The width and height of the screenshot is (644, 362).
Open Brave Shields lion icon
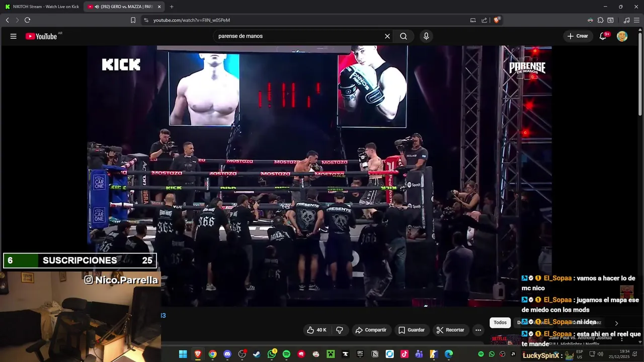pos(497,20)
